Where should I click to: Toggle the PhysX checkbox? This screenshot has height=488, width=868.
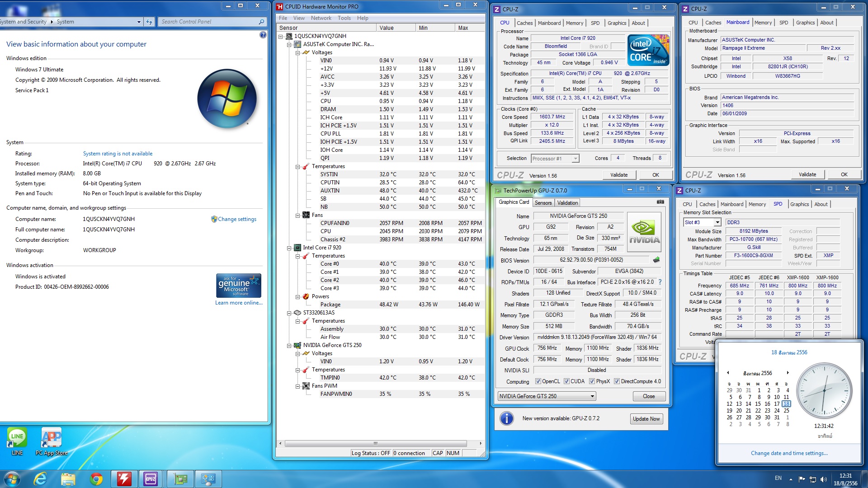592,381
